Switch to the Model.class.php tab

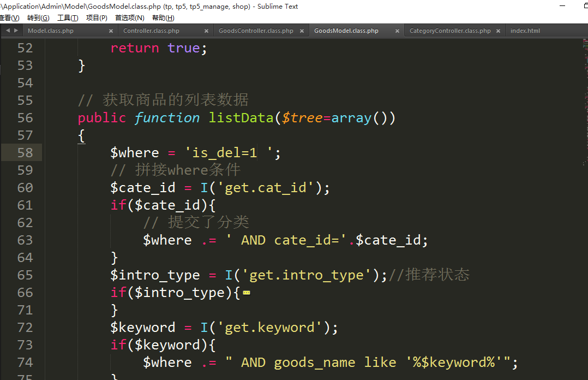[51, 31]
